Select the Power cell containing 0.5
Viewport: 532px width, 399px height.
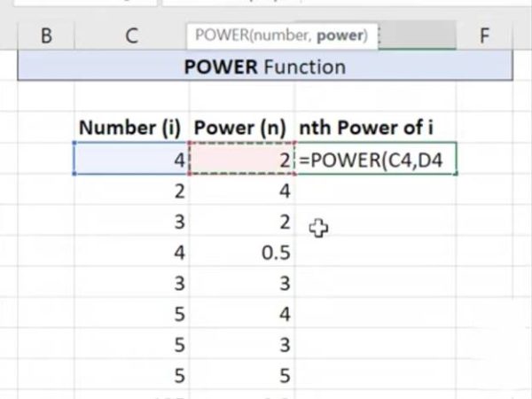coord(242,252)
